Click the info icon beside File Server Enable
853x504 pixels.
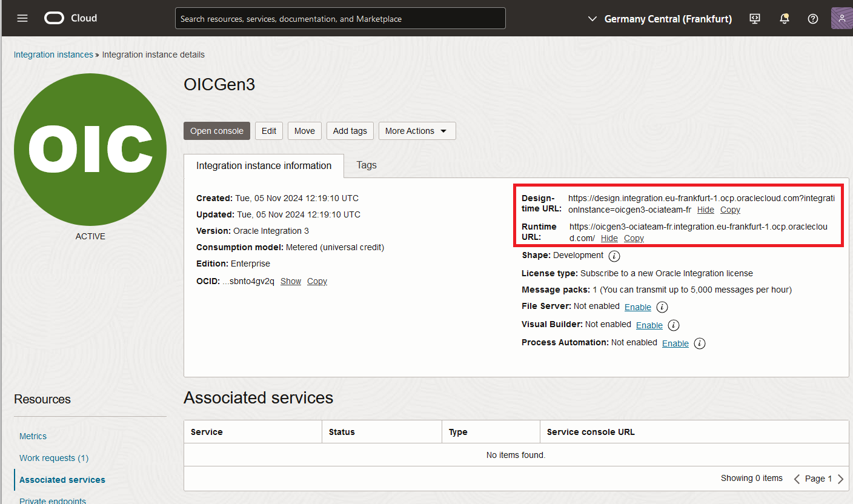pos(662,307)
